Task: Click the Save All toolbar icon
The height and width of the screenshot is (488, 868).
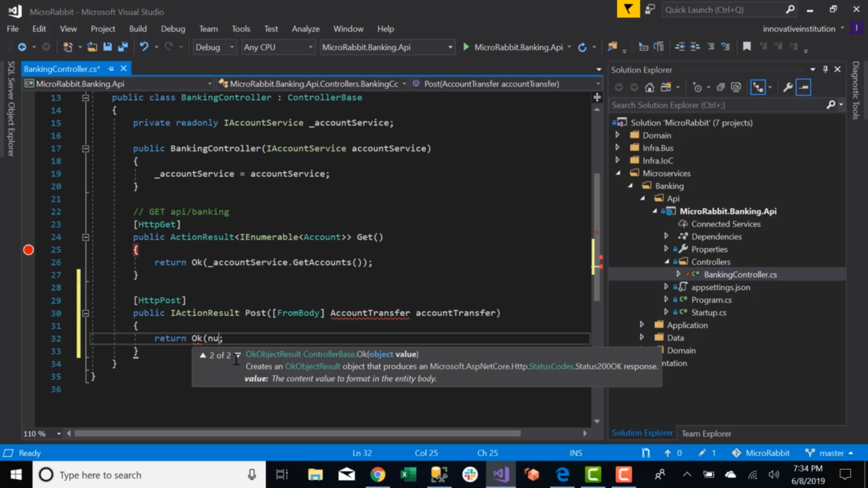Action: tap(123, 47)
